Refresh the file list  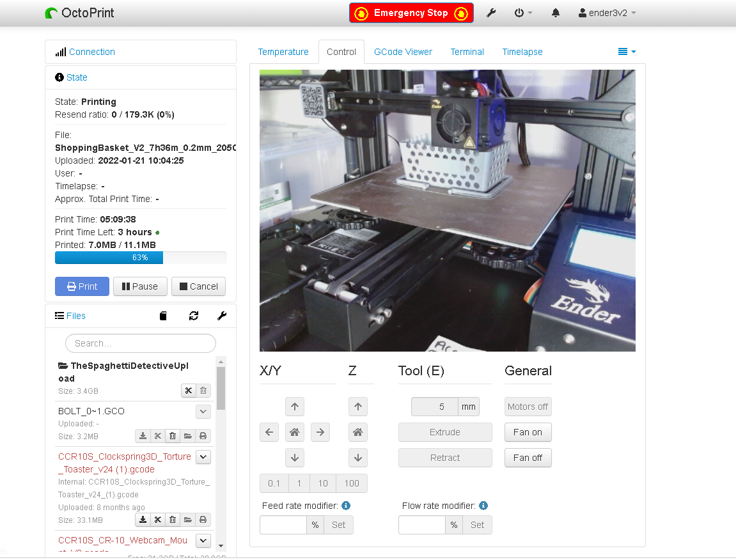193,316
